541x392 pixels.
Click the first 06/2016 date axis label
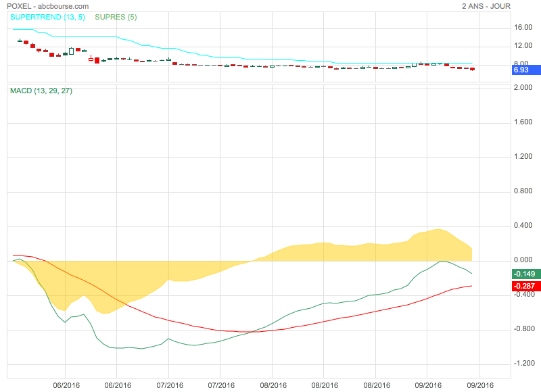click(x=66, y=385)
